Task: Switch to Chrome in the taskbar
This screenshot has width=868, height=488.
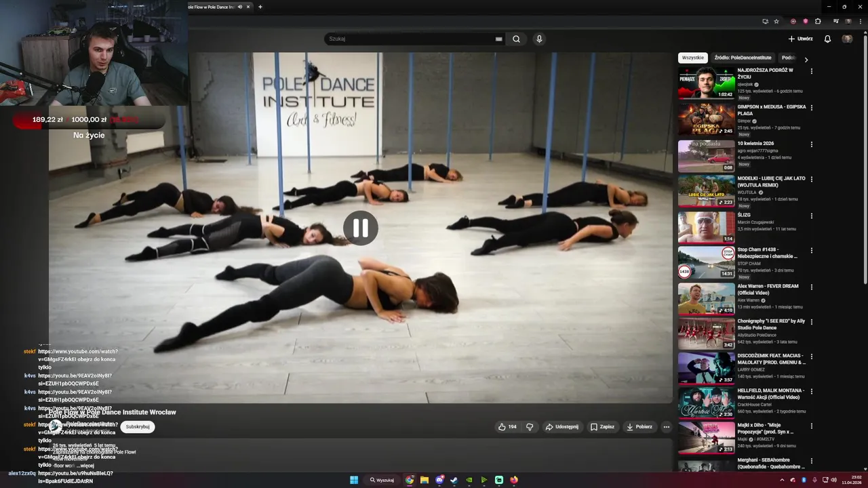Action: (410, 480)
